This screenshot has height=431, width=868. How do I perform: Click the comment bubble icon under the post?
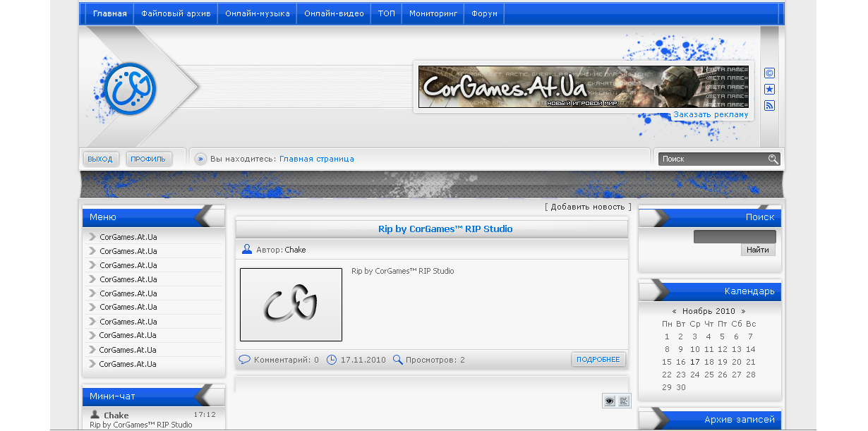(x=245, y=360)
